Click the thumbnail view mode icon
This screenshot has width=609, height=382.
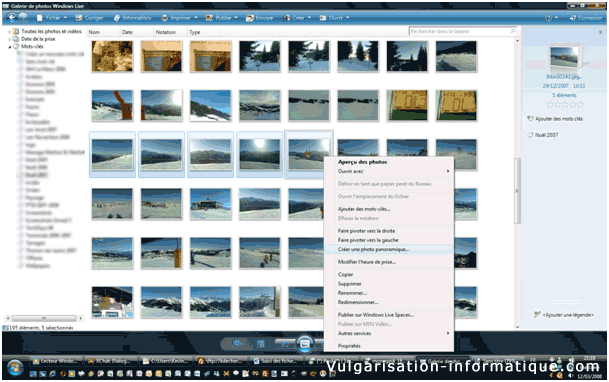pos(260,344)
